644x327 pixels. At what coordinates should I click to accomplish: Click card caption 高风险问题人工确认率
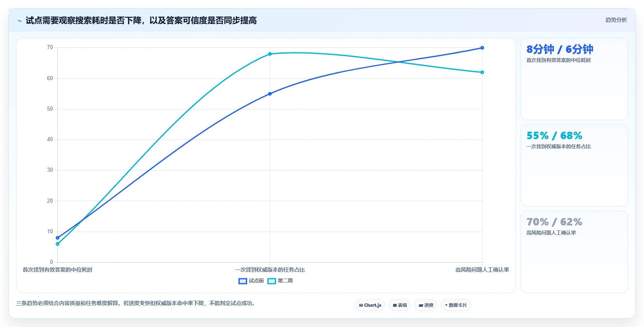click(x=551, y=233)
